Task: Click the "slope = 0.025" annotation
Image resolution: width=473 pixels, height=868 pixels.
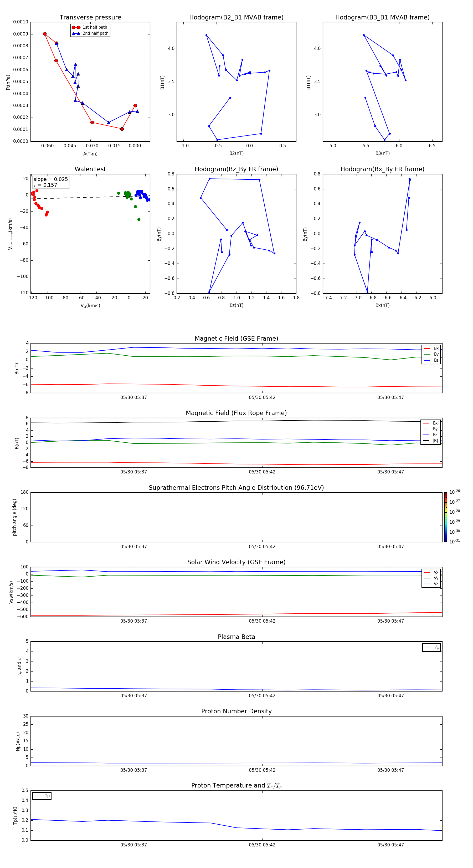Action: pos(50,179)
